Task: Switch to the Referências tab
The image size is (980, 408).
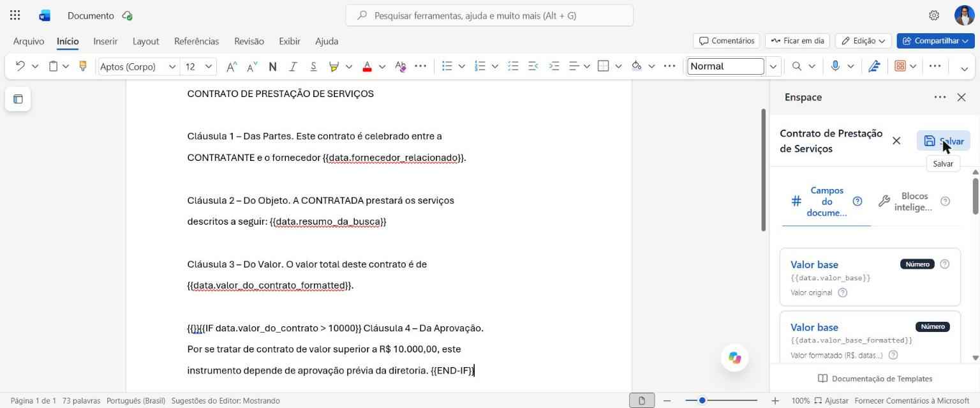Action: 197,41
